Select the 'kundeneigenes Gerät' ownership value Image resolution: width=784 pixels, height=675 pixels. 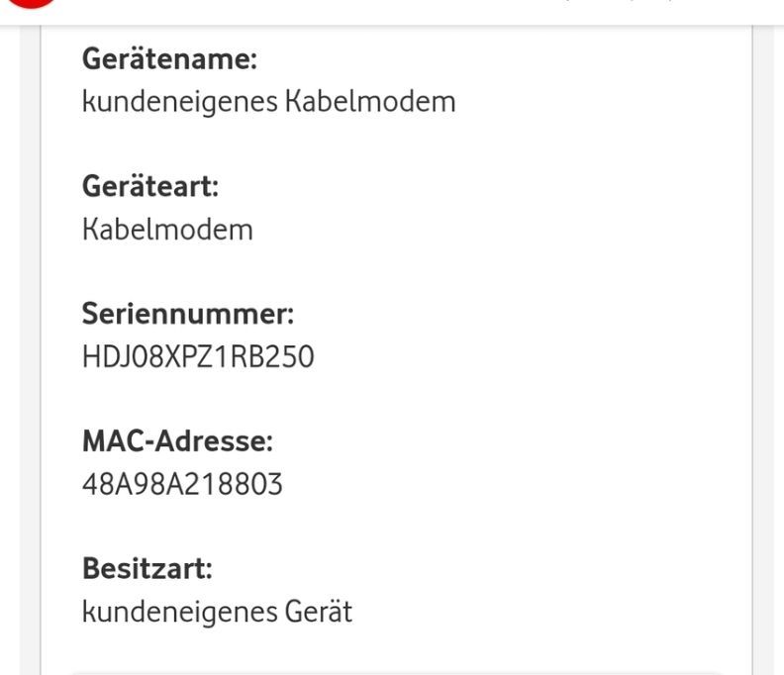[217, 613]
